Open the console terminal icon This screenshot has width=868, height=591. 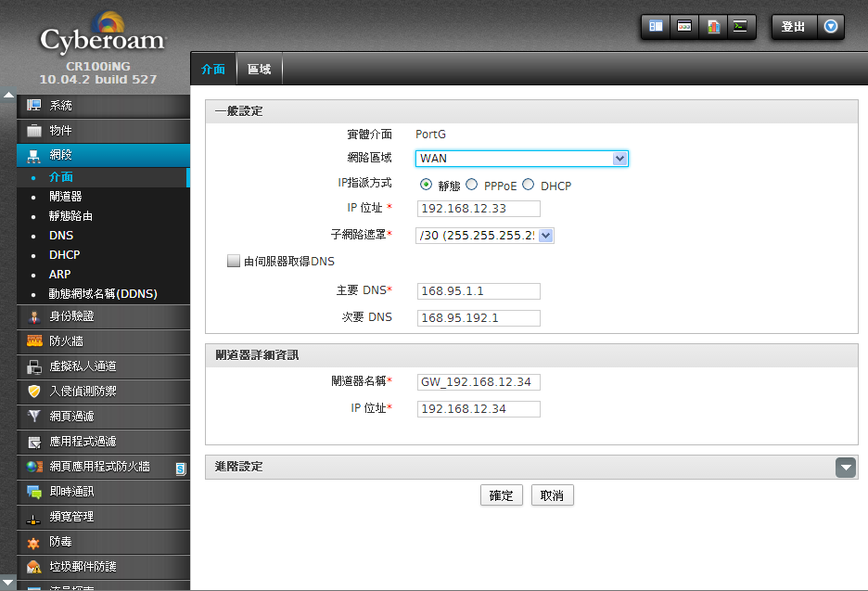coord(741,27)
